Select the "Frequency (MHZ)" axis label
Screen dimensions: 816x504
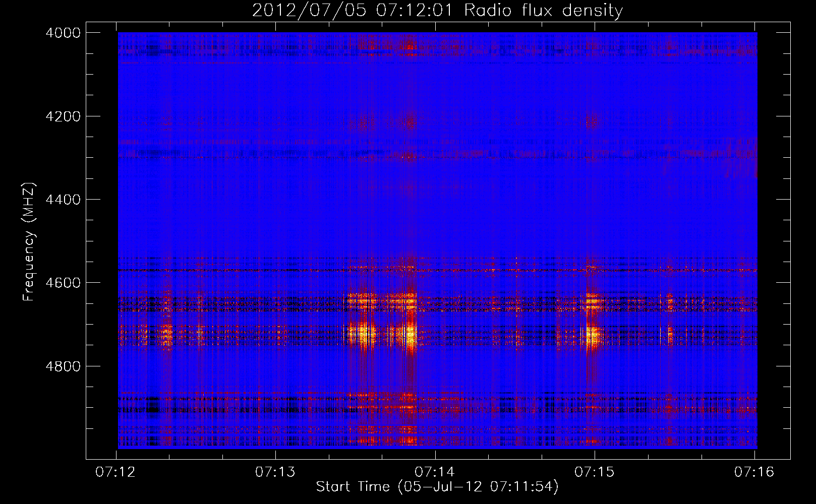coord(29,241)
